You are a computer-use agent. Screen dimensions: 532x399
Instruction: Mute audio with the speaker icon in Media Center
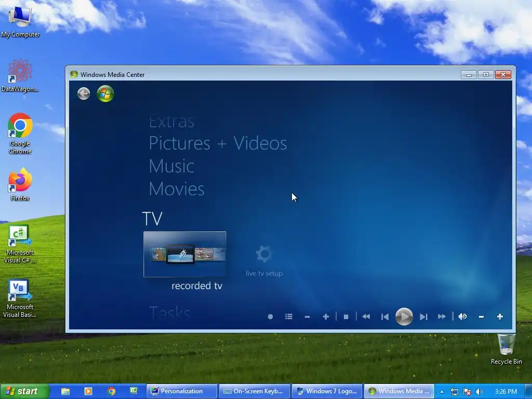coord(462,316)
